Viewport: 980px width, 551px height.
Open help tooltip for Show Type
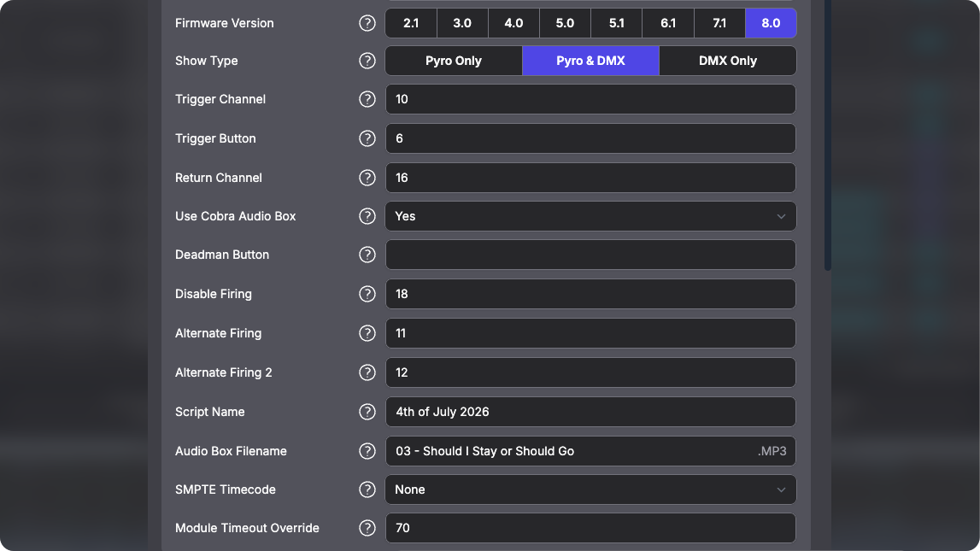tap(367, 61)
